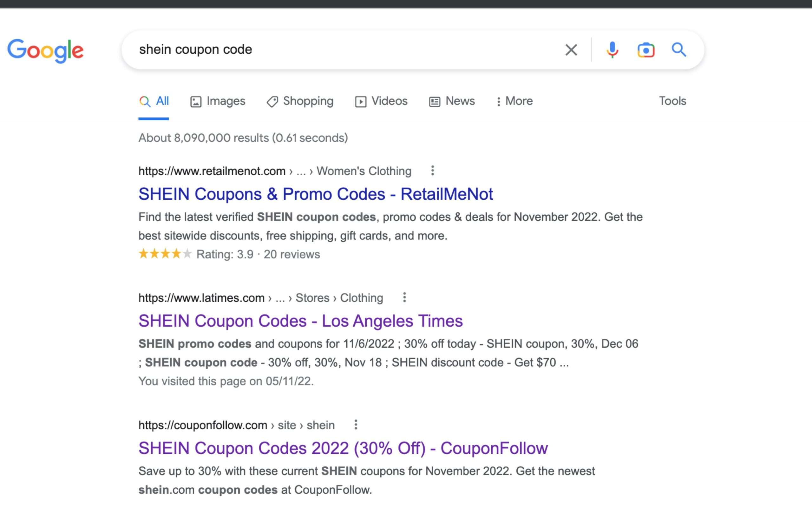Click the blue magnifier search button
812x527 pixels.
679,50
